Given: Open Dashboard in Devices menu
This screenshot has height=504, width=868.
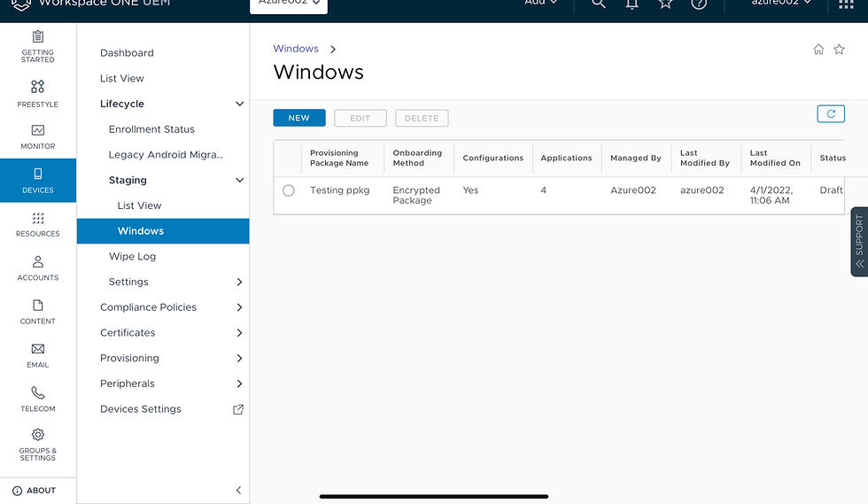Looking at the screenshot, I should click(127, 52).
